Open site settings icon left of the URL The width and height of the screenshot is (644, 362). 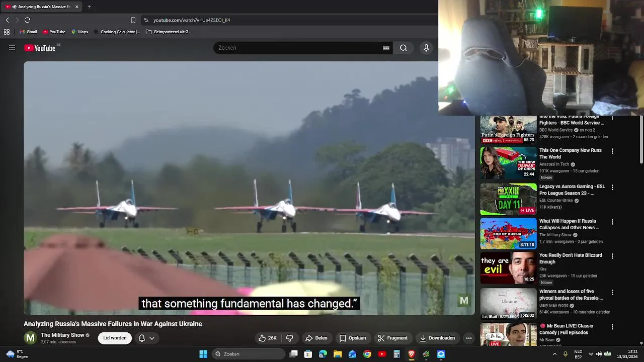(146, 20)
